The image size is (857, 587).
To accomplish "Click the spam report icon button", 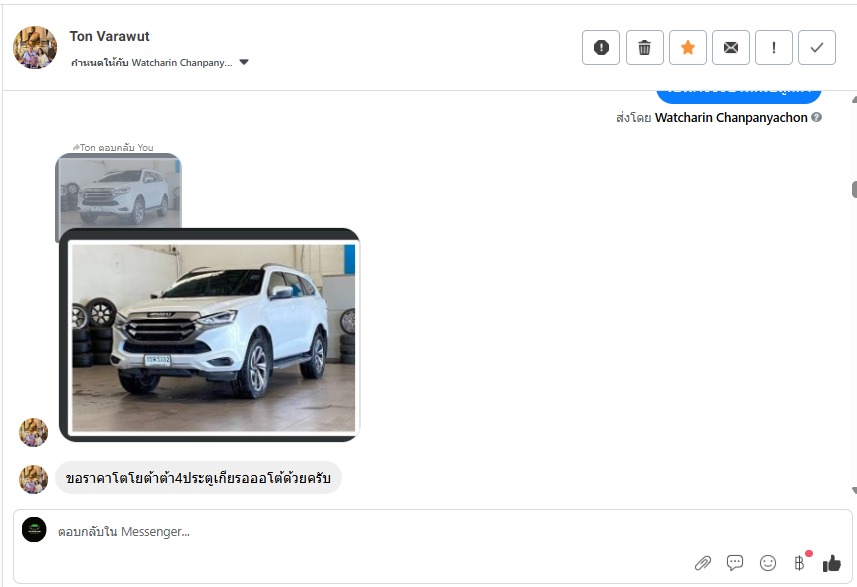I will 601,47.
